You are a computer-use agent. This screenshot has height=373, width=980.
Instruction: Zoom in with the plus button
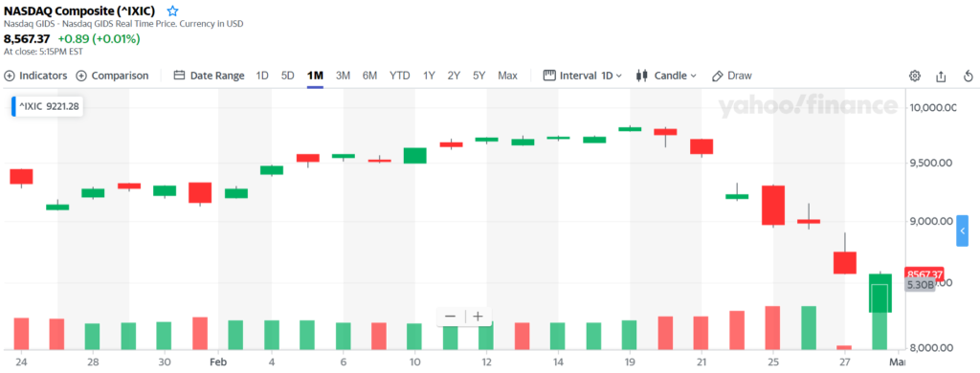479,317
